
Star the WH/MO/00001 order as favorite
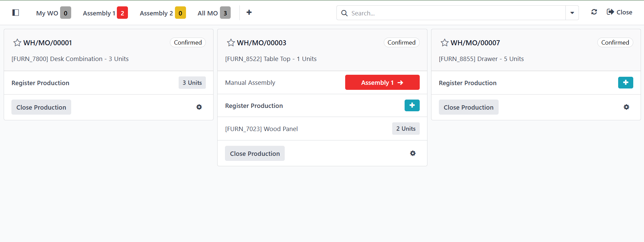[17, 43]
